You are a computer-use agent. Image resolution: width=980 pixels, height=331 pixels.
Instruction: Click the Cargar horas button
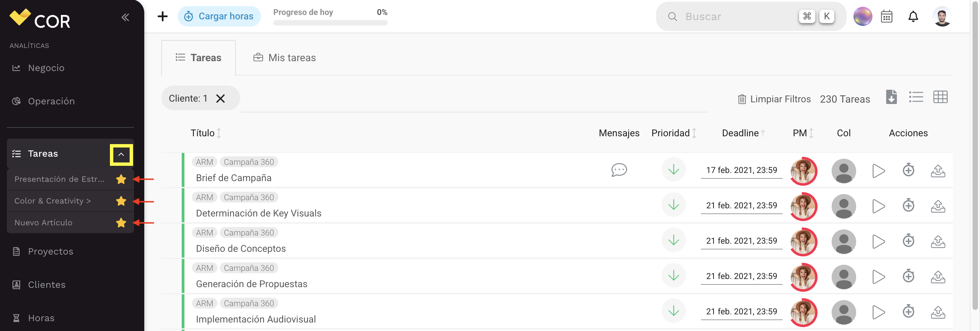tap(219, 16)
